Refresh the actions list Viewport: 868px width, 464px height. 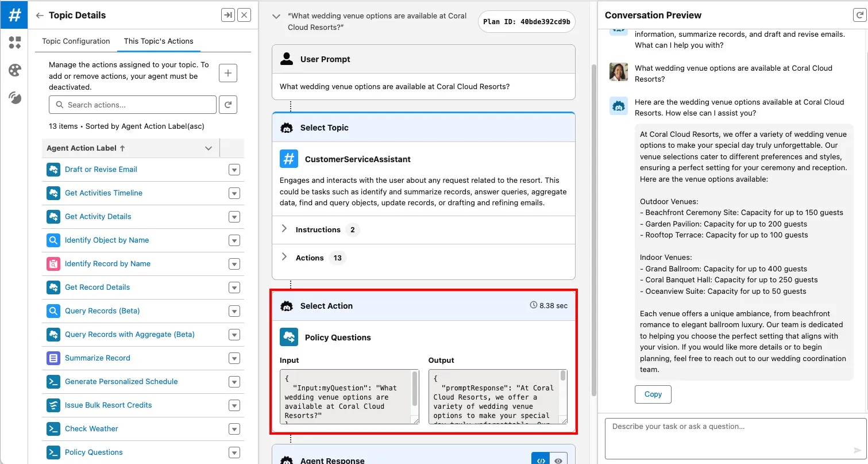228,105
